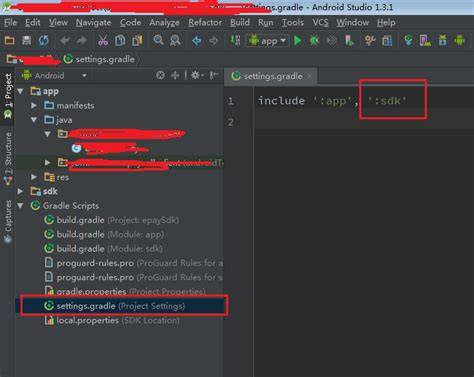Click the Find magnifier icon
The image size is (474, 377).
[158, 41]
